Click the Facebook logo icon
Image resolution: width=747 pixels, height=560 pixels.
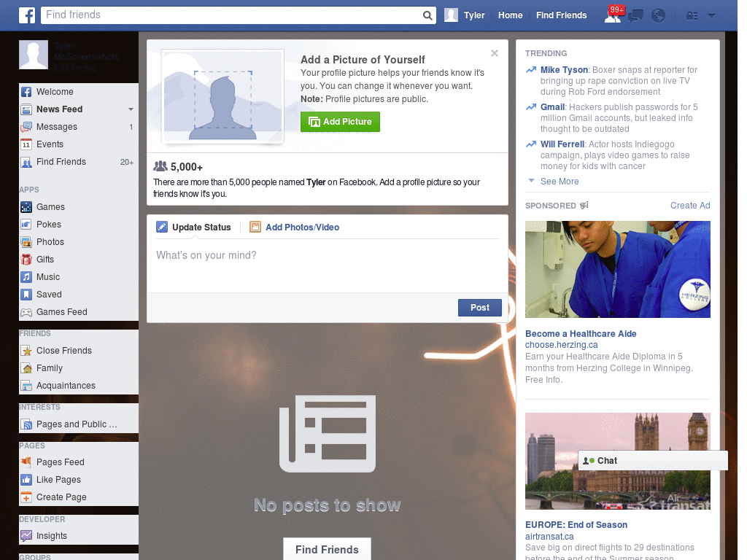(27, 15)
